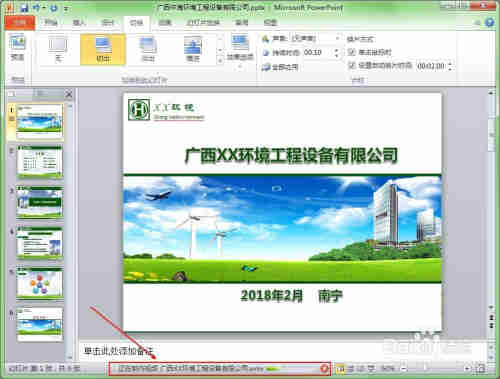500x379 pixels.
Task: Click the auto-advance time field 00:01.00
Action: click(431, 66)
